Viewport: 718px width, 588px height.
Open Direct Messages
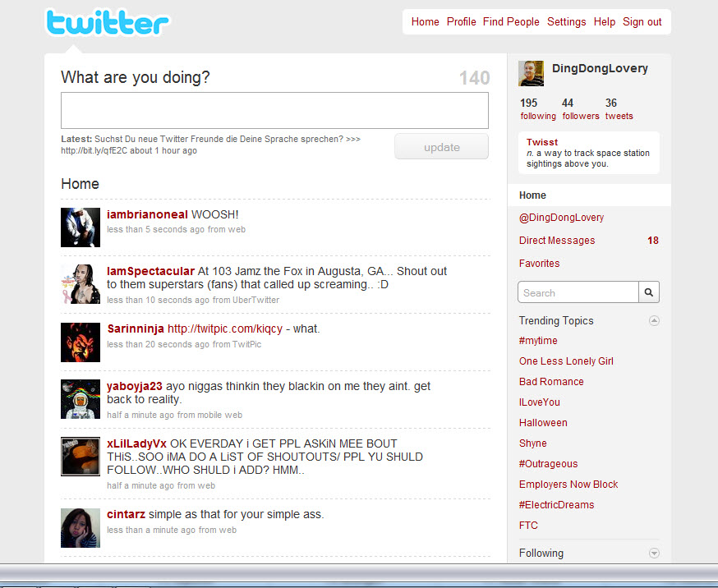point(557,241)
